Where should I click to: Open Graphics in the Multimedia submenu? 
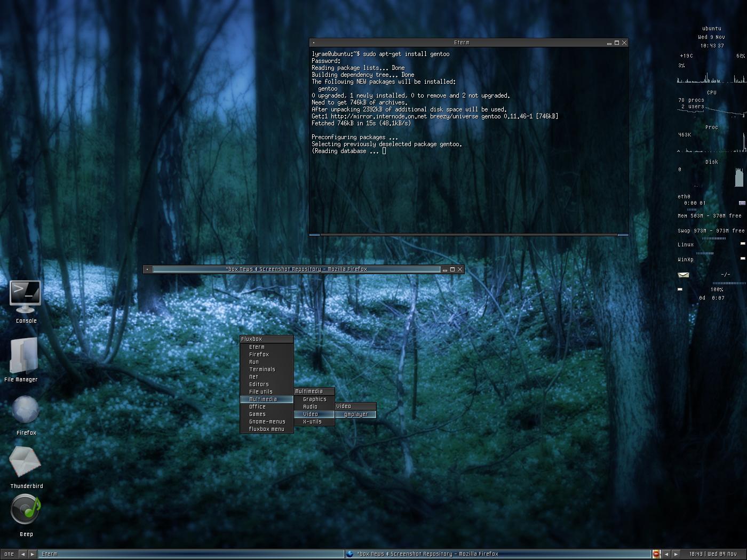click(x=314, y=399)
